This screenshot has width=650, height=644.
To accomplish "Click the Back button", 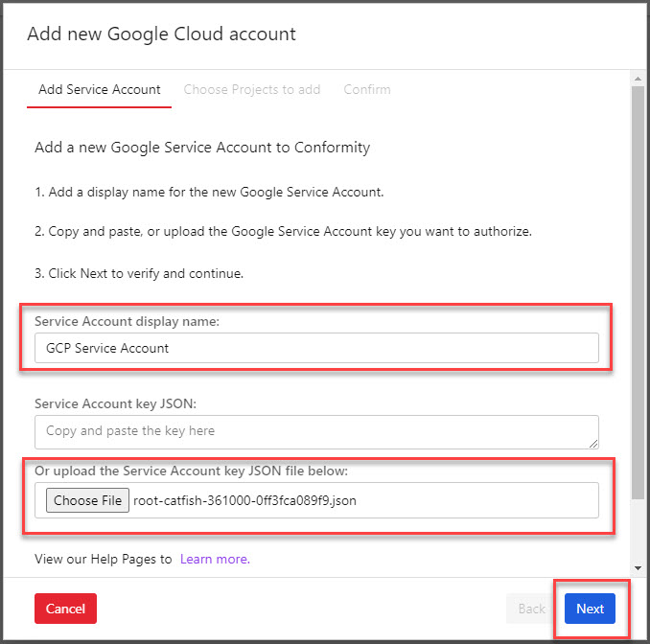I will [x=531, y=609].
